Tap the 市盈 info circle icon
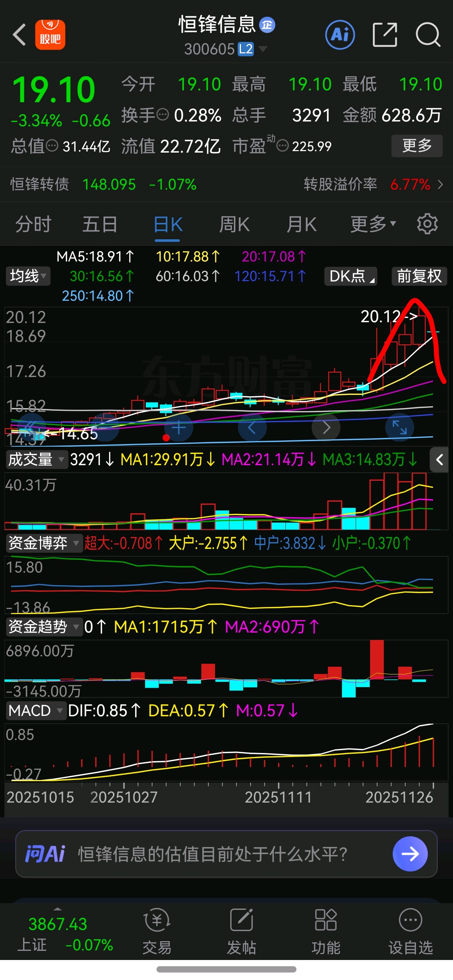 282,146
